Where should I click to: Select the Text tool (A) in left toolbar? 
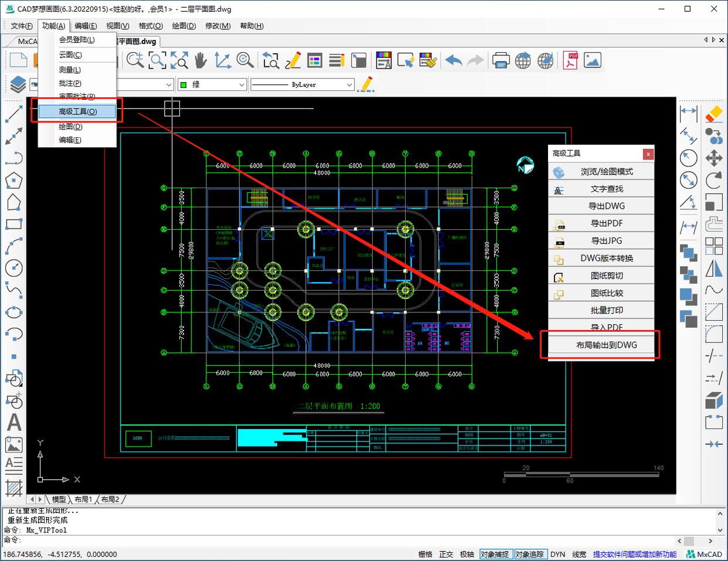tap(13, 423)
